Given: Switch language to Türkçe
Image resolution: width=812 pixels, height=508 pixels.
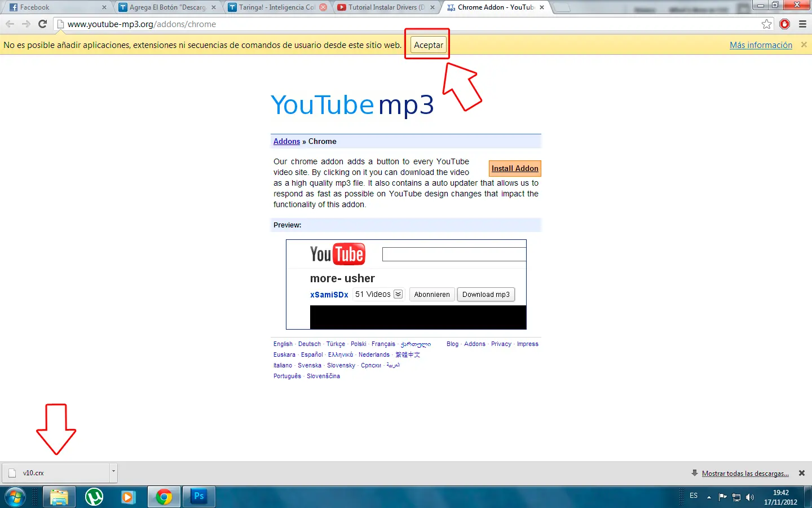Looking at the screenshot, I should click(x=336, y=344).
